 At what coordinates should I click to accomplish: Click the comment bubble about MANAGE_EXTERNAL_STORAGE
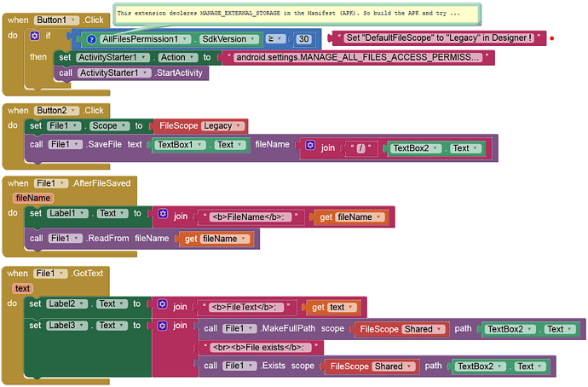pyautogui.click(x=297, y=14)
